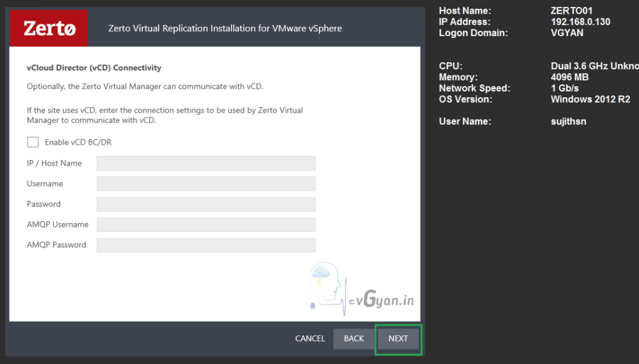639x364 pixels.
Task: Click the sujithsn user name text
Action: (x=568, y=121)
